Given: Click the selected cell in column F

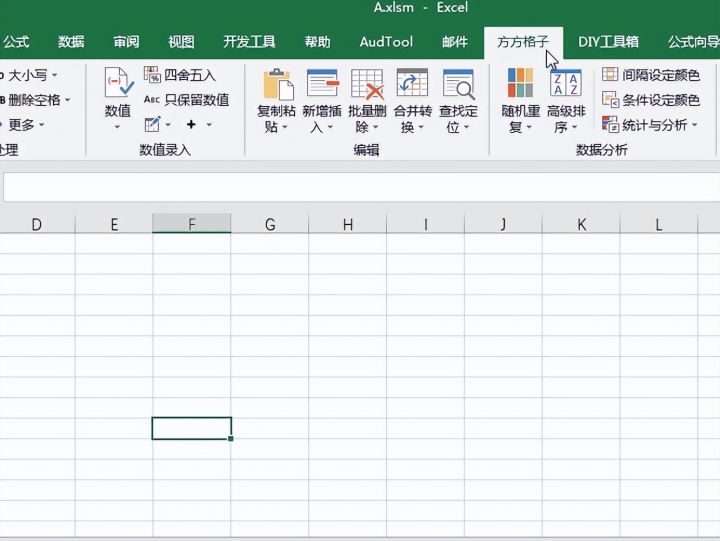Looking at the screenshot, I should [191, 428].
